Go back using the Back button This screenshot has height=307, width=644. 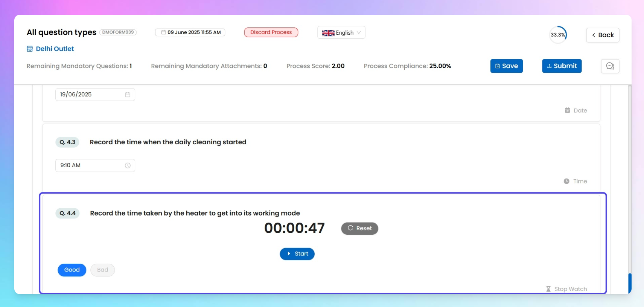(x=603, y=35)
